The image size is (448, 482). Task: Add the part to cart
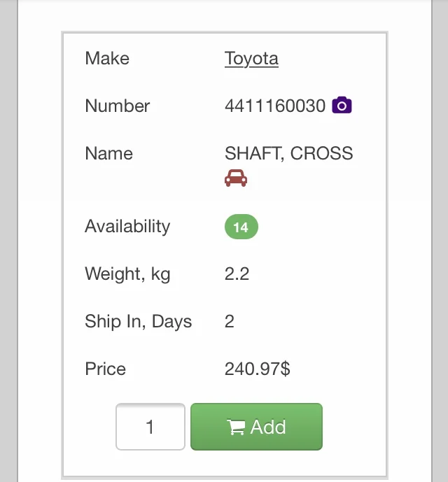point(256,427)
